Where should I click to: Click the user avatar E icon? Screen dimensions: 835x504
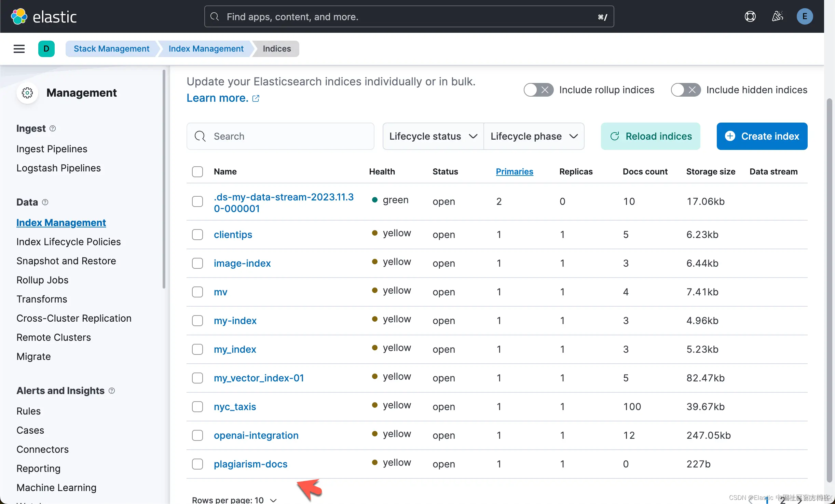click(805, 16)
